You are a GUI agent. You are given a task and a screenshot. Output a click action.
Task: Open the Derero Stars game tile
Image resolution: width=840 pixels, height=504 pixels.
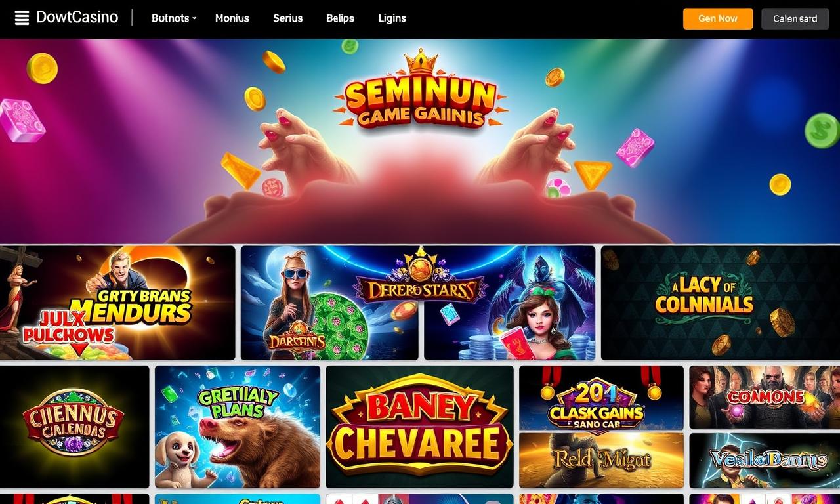pos(509,303)
